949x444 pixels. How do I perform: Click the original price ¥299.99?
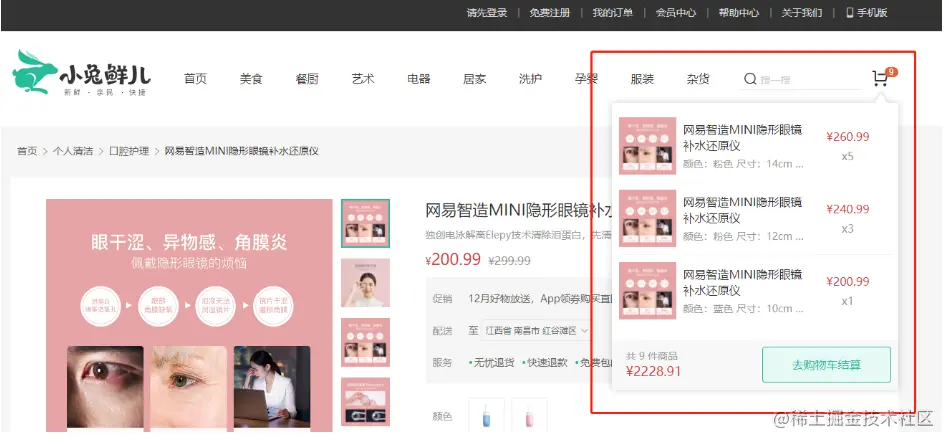510,261
